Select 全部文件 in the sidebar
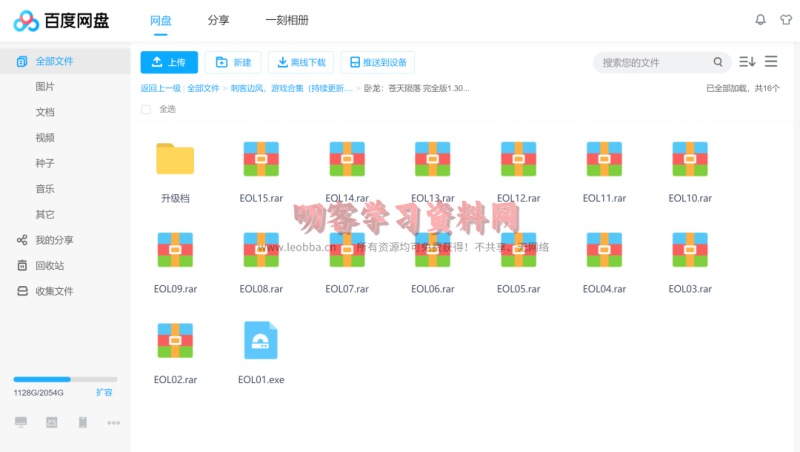800x452 pixels. pyautogui.click(x=65, y=61)
